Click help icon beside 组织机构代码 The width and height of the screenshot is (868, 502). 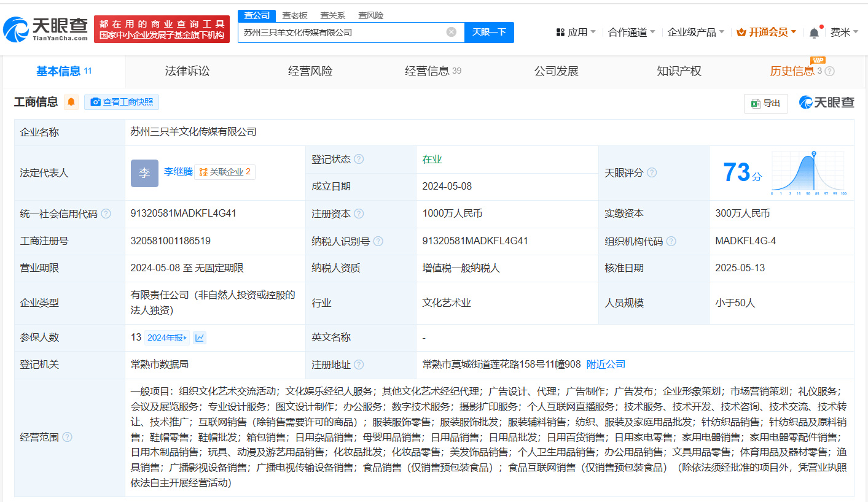tap(671, 241)
